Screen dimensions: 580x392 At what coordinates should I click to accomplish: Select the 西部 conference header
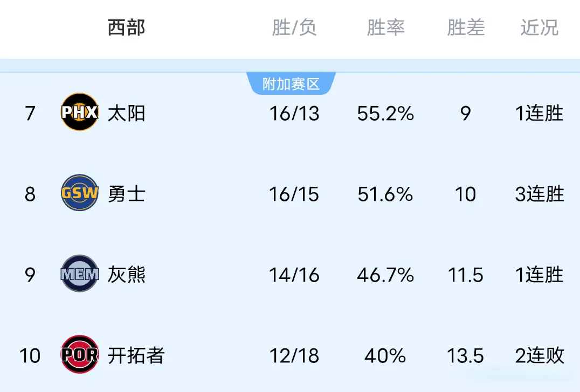pyautogui.click(x=126, y=27)
